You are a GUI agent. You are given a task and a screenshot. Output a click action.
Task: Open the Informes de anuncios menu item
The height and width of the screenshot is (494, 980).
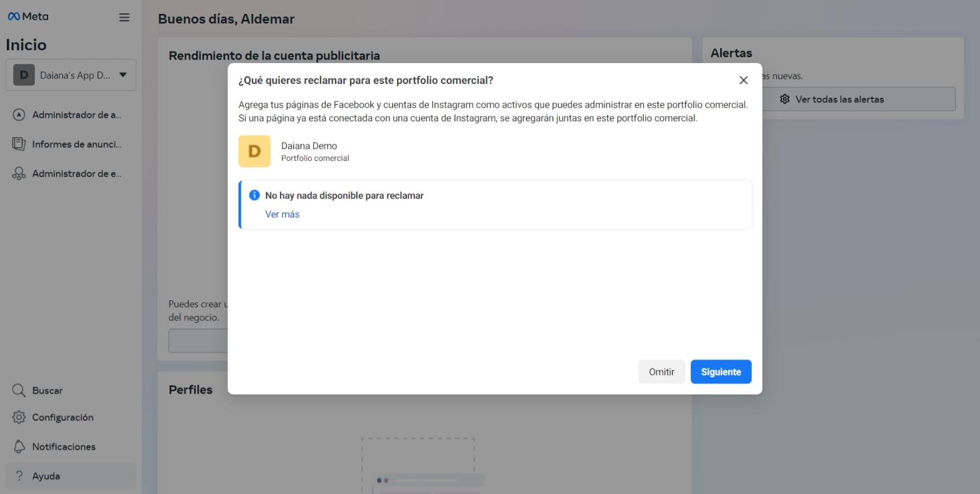pyautogui.click(x=76, y=144)
